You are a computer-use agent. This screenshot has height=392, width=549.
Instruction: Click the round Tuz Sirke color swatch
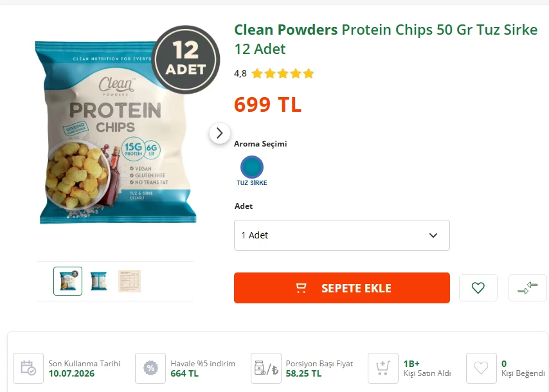(252, 168)
